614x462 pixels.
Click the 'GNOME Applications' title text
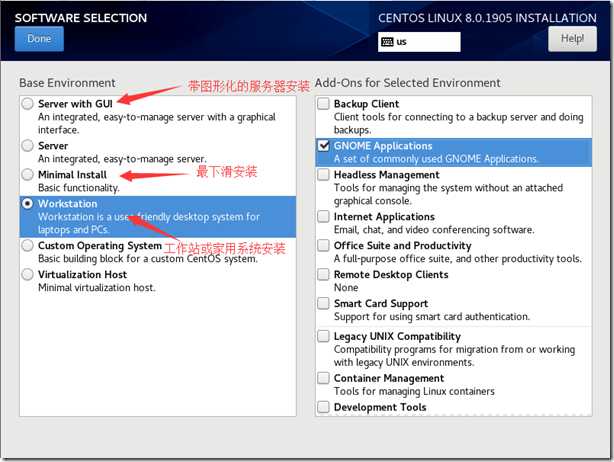(x=383, y=146)
